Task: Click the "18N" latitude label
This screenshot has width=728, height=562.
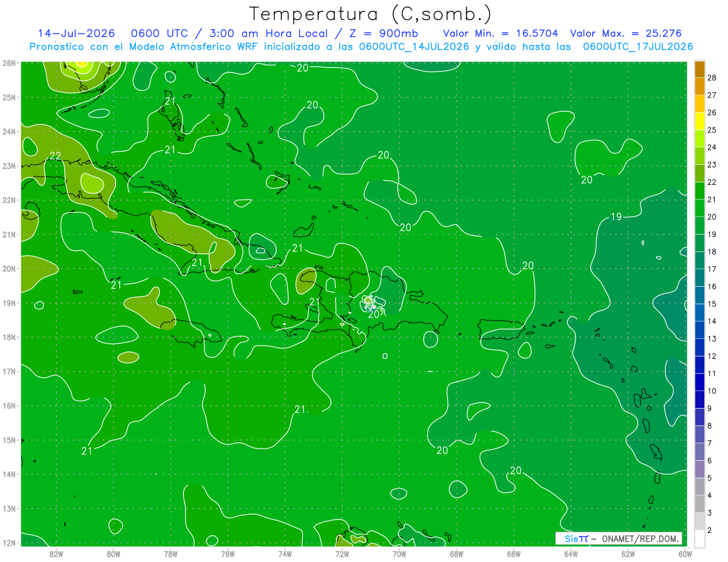Action: (x=9, y=337)
